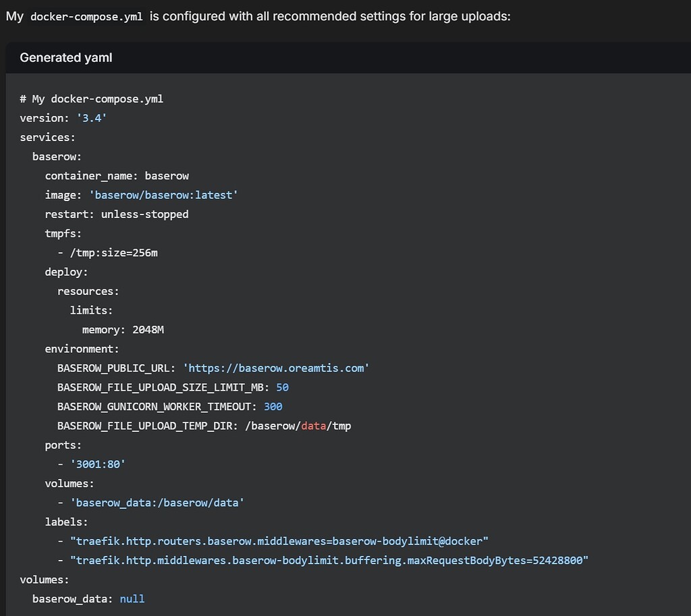The image size is (691, 616).
Task: Click the traefik routers middlewares label line
Action: [x=279, y=541]
